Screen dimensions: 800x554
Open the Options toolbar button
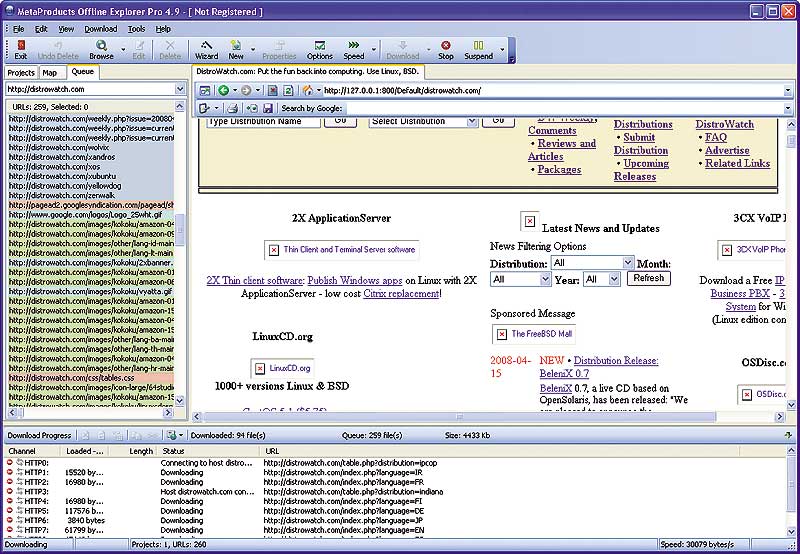tap(320, 50)
